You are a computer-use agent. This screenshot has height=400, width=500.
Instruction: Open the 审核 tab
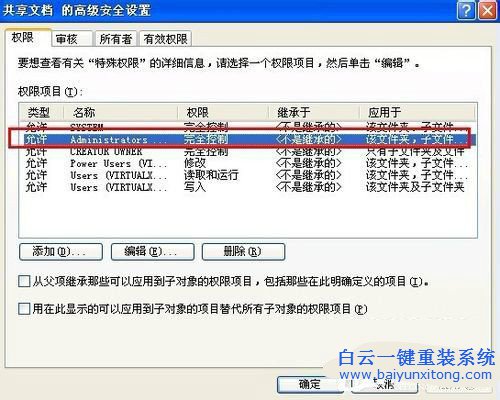pos(72,39)
